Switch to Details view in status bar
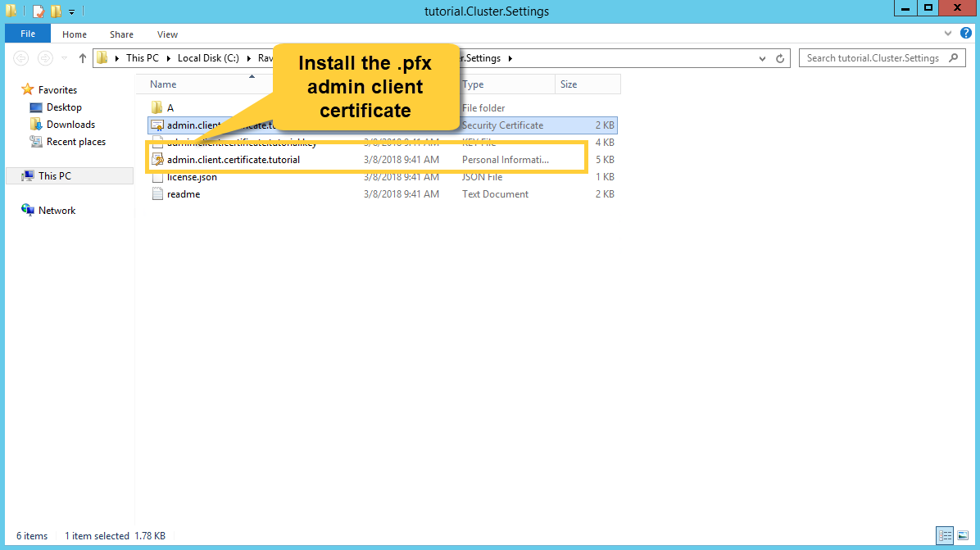This screenshot has width=980, height=550. 945,535
